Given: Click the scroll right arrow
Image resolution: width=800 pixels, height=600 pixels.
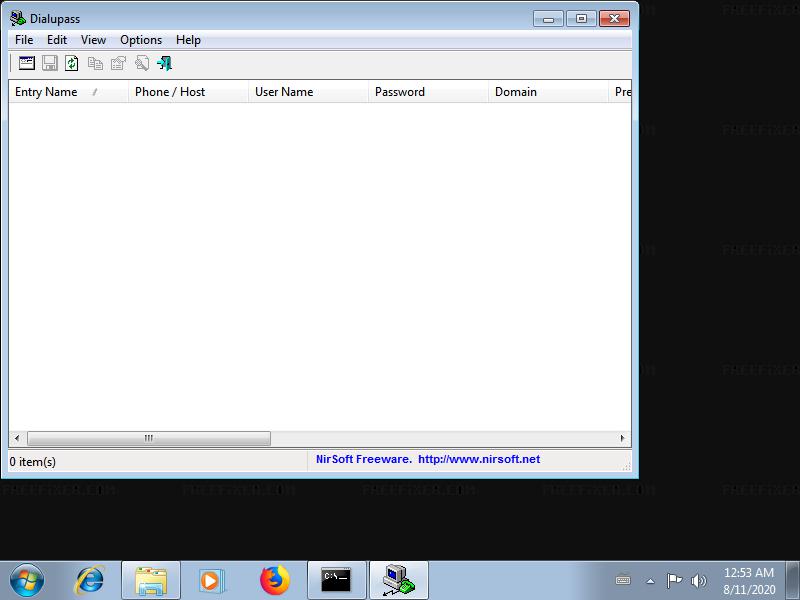Looking at the screenshot, I should pyautogui.click(x=622, y=438).
